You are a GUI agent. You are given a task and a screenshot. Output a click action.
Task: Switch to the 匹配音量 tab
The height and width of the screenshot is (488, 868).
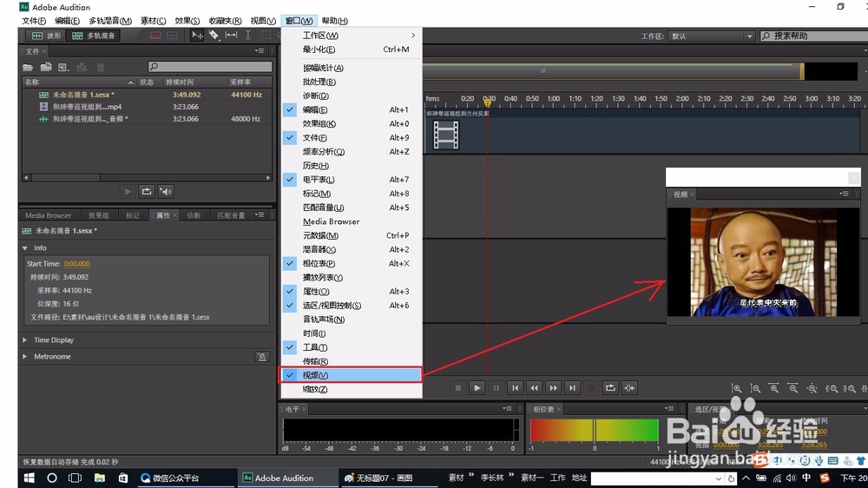click(231, 215)
